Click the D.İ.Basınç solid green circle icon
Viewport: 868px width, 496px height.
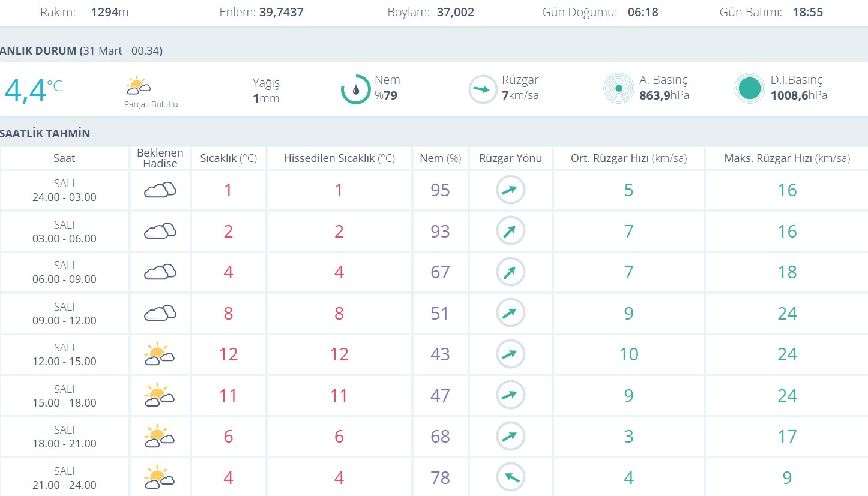[749, 89]
